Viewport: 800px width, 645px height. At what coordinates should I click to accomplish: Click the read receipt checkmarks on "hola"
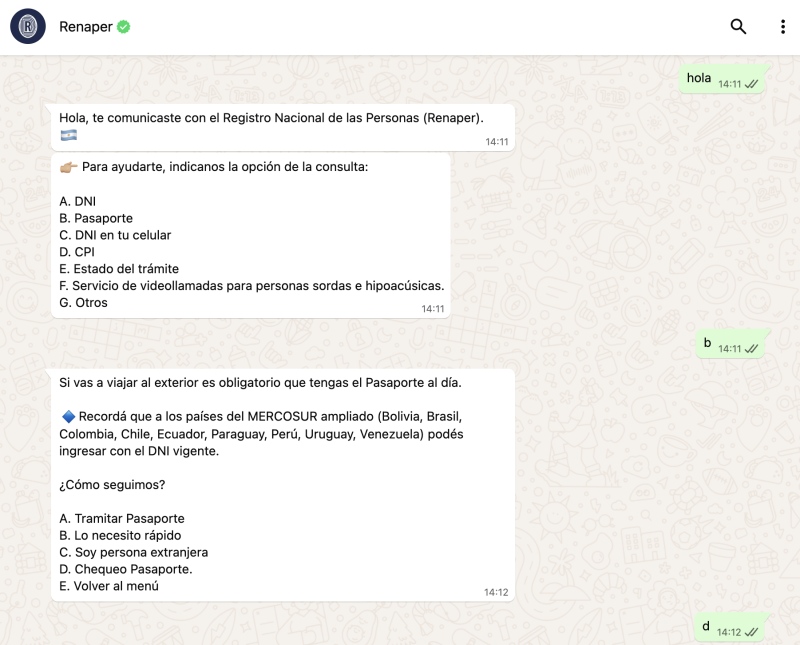(751, 85)
